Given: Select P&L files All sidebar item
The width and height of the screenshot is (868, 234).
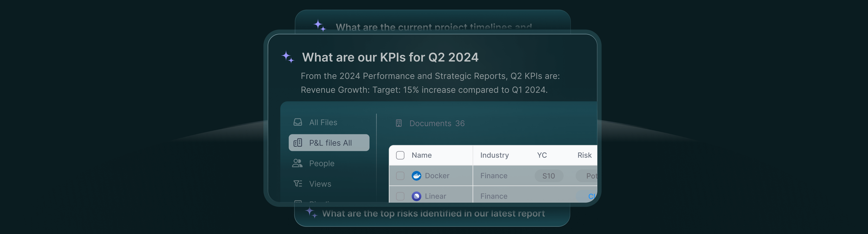Looking at the screenshot, I should click(x=329, y=143).
